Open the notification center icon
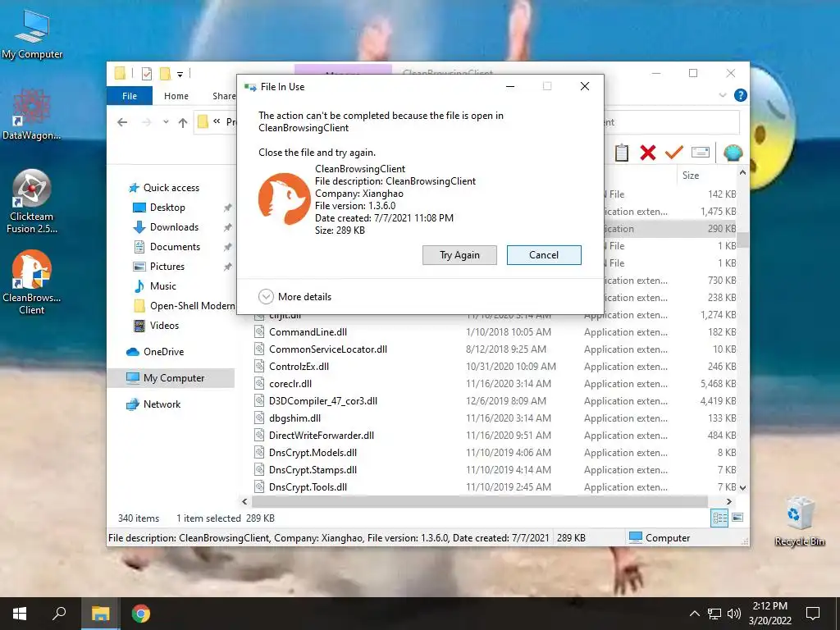840x630 pixels. pyautogui.click(x=813, y=614)
